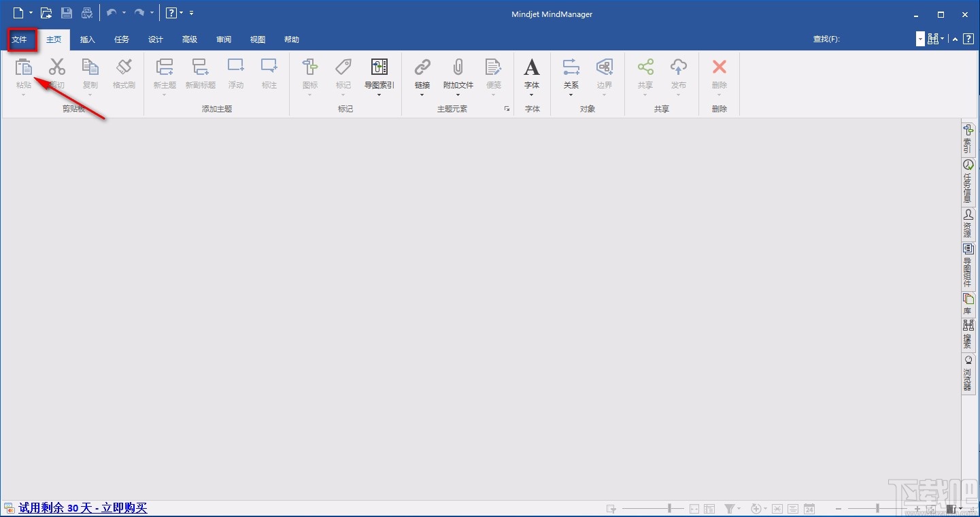
Task: Switch to the 设计 (Design) tab
Action: click(x=156, y=39)
